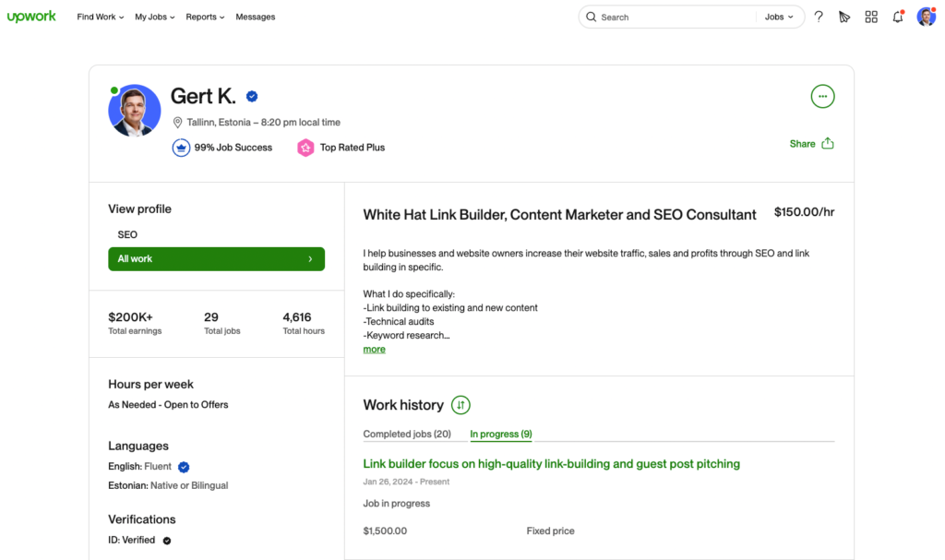Open the three-dots more options button
This screenshot has height=560, width=945.
pos(822,97)
